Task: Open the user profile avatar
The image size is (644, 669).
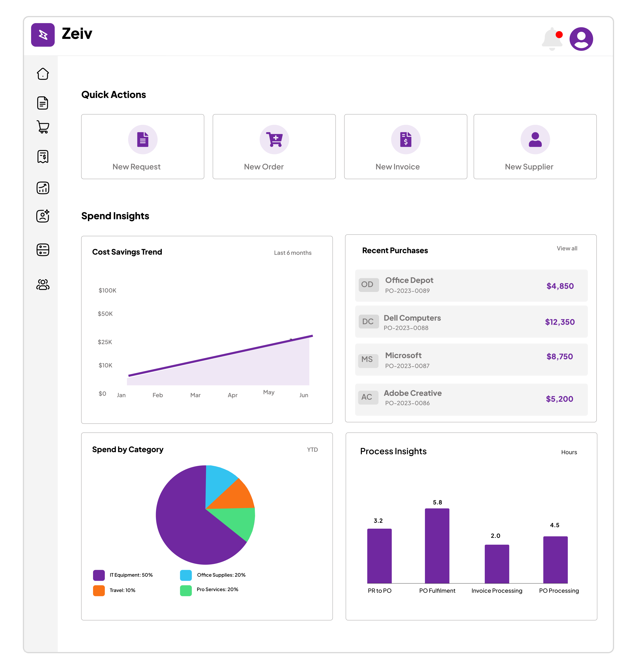Action: point(581,39)
